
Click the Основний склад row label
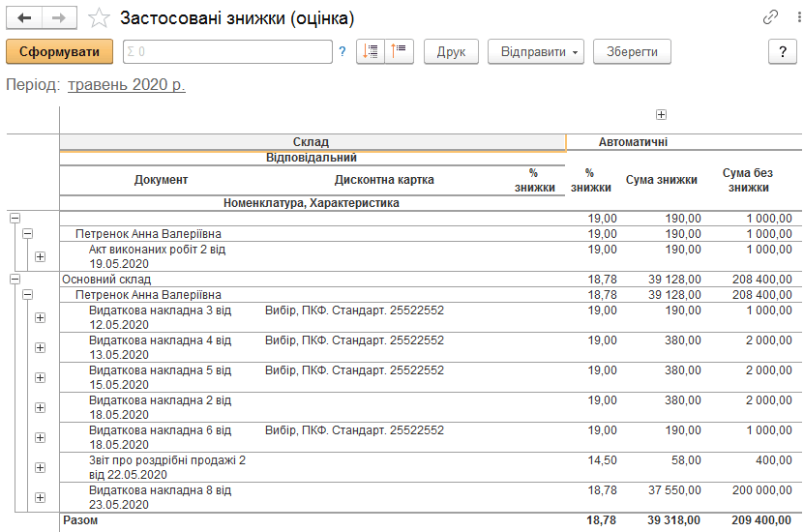click(106, 280)
